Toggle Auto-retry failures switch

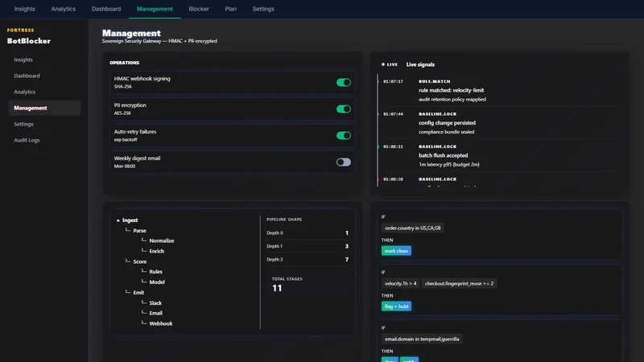click(x=344, y=135)
